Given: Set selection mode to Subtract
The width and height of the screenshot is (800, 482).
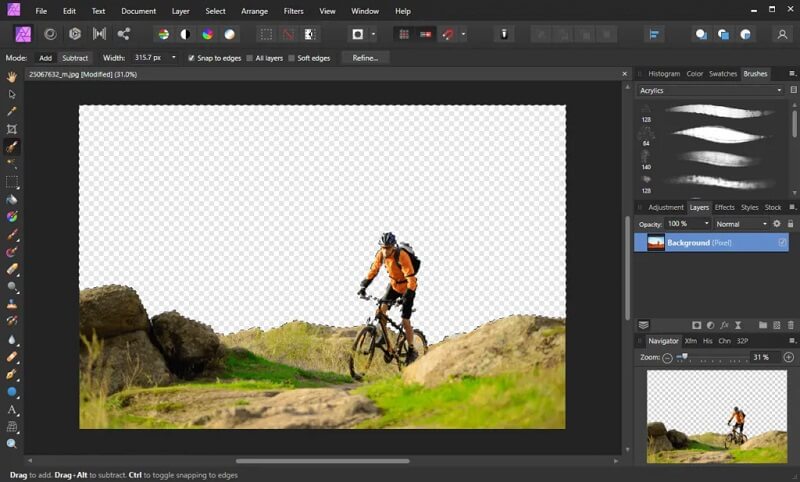Looking at the screenshot, I should click(x=75, y=58).
